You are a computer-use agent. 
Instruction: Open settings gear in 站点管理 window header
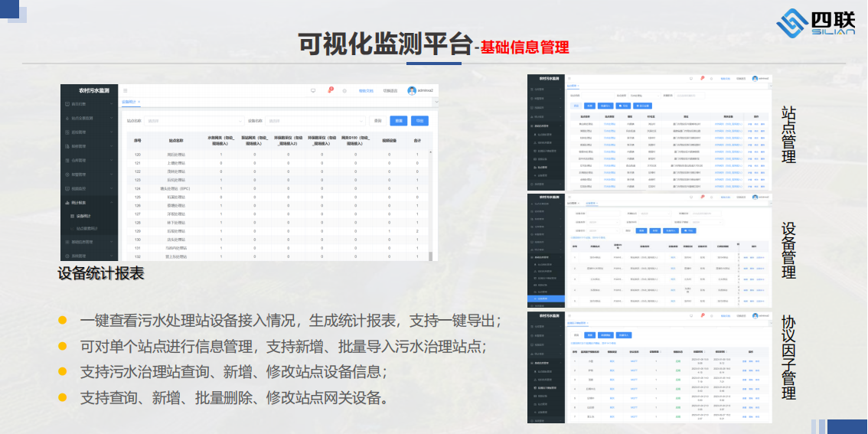(x=711, y=79)
